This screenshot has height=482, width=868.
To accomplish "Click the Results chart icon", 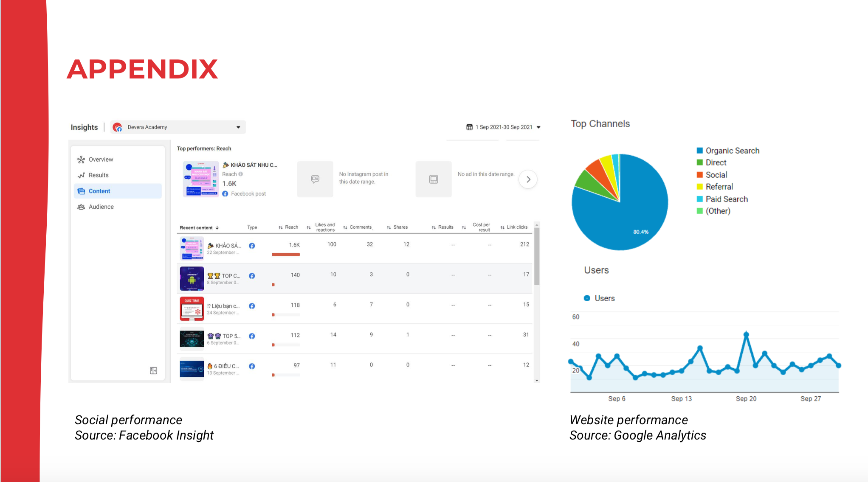I will [81, 175].
